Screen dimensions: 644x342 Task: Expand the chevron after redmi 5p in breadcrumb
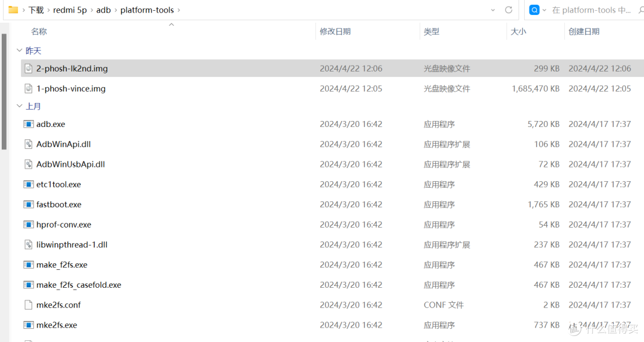click(x=92, y=10)
